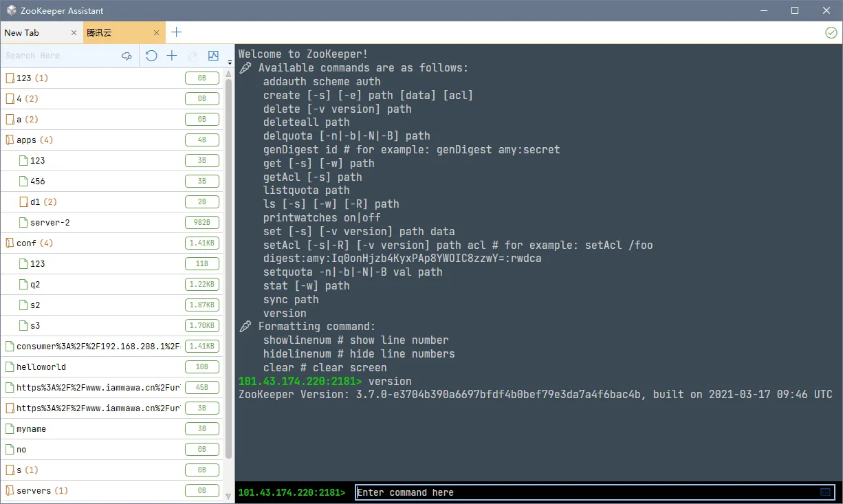This screenshot has width=843, height=504.
Task: Expand the a (2) node
Action: coord(111,120)
